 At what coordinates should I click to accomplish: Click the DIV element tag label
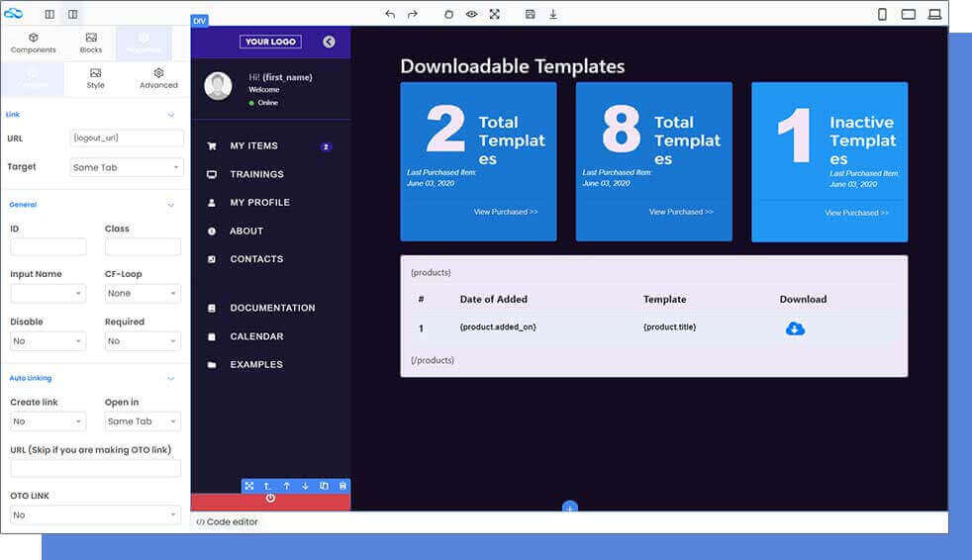200,21
